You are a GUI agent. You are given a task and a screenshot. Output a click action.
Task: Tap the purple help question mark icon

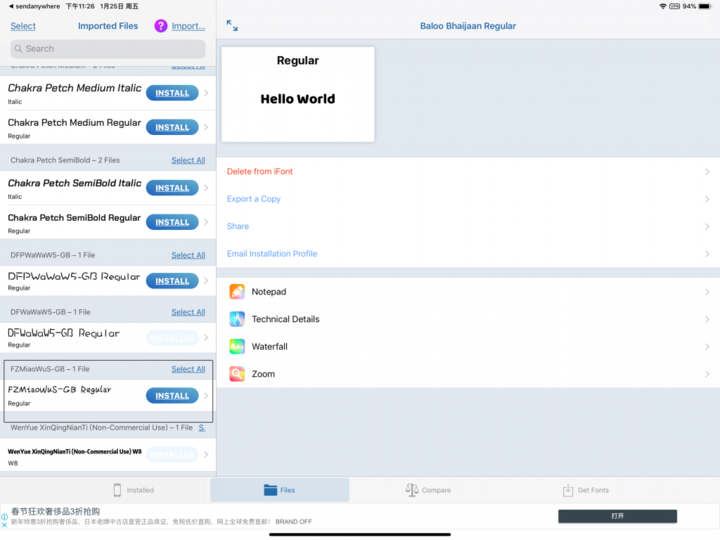pyautogui.click(x=161, y=26)
